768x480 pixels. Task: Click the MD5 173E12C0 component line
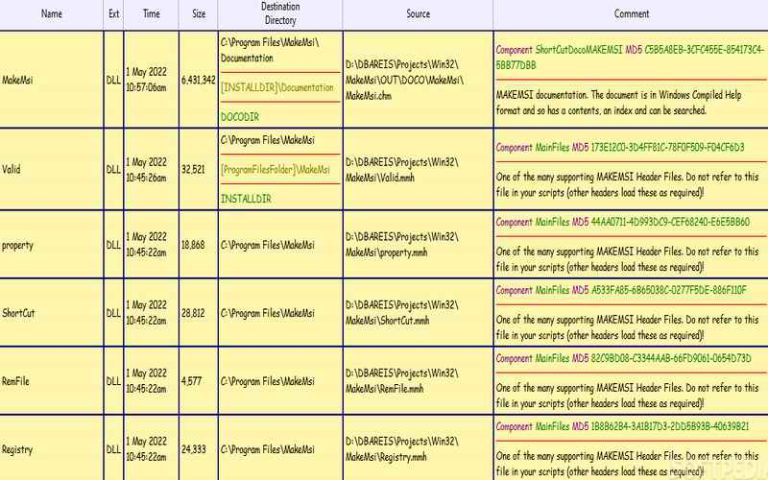(x=620, y=147)
